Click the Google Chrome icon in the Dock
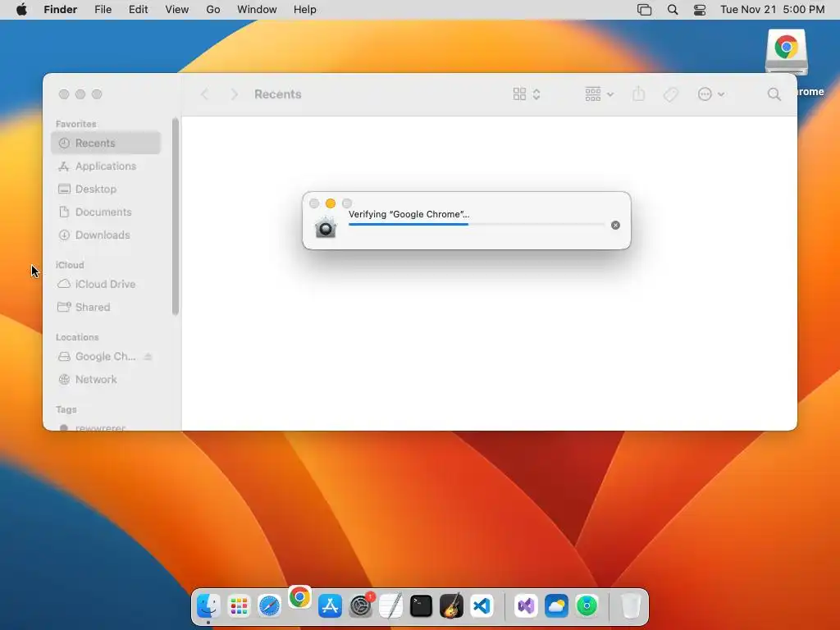Image resolution: width=840 pixels, height=630 pixels. (299, 597)
